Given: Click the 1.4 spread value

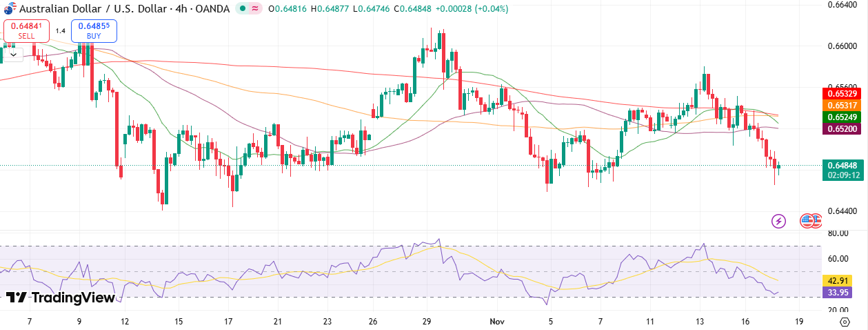Looking at the screenshot, I should pos(61,30).
